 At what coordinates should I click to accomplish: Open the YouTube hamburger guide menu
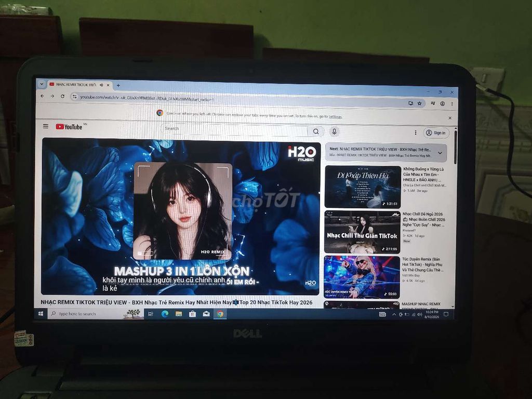tap(46, 126)
